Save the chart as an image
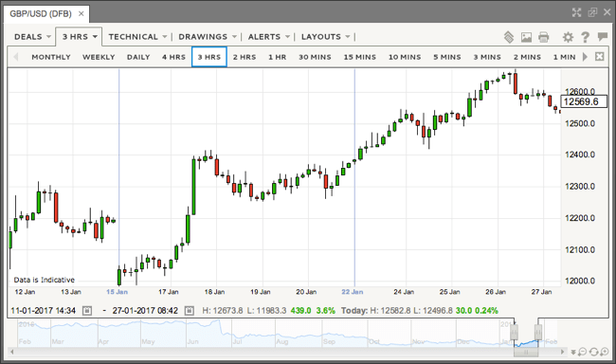Image resolution: width=616 pixels, height=364 pixels. (x=526, y=37)
